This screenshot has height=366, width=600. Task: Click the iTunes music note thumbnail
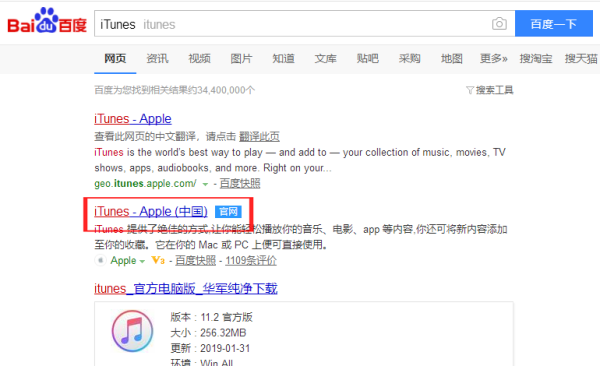(x=132, y=331)
